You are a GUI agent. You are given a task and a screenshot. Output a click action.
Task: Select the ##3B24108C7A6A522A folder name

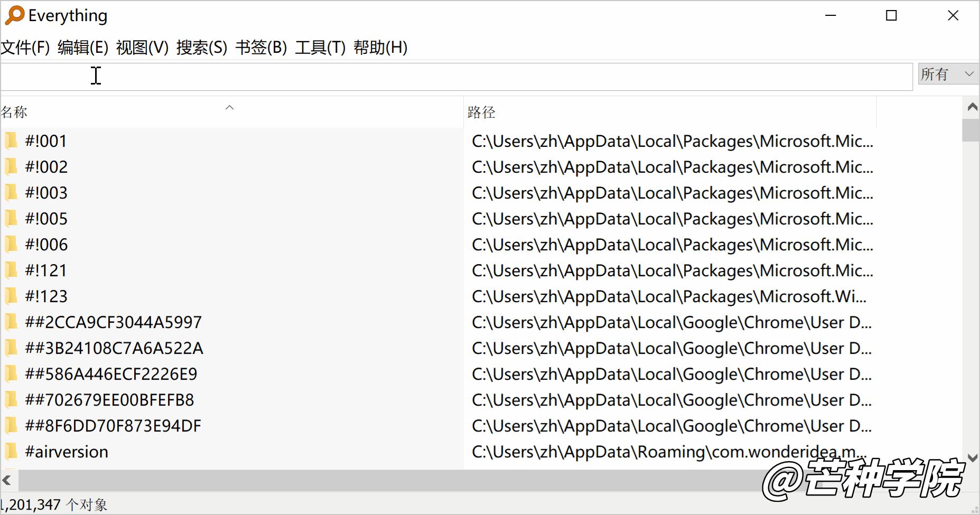coord(114,348)
